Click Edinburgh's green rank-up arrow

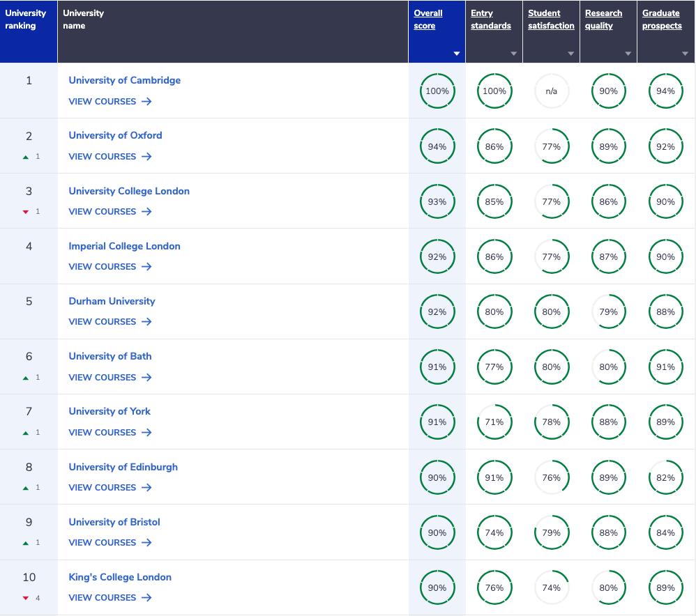(x=26, y=488)
